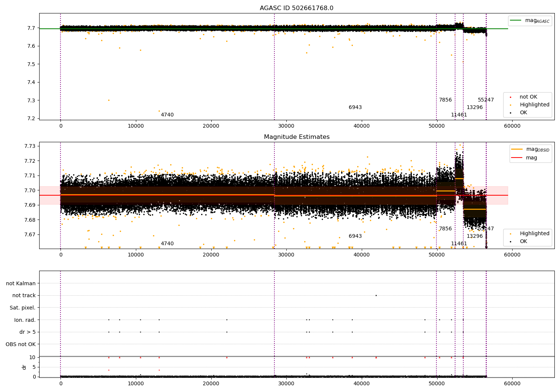
Task: Click the "not track" row label
Action: pyautogui.click(x=24, y=296)
